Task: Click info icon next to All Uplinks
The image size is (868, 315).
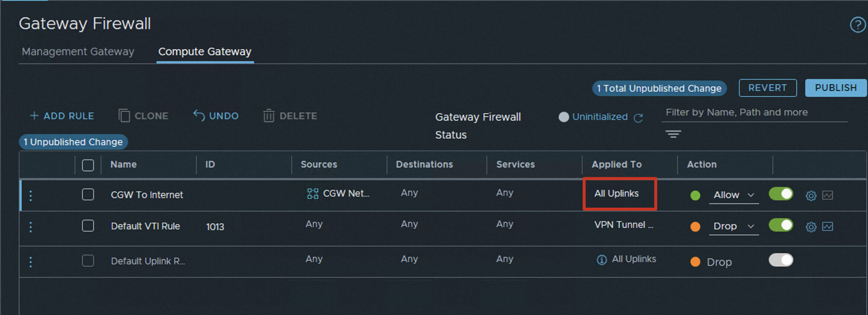Action: point(602,260)
